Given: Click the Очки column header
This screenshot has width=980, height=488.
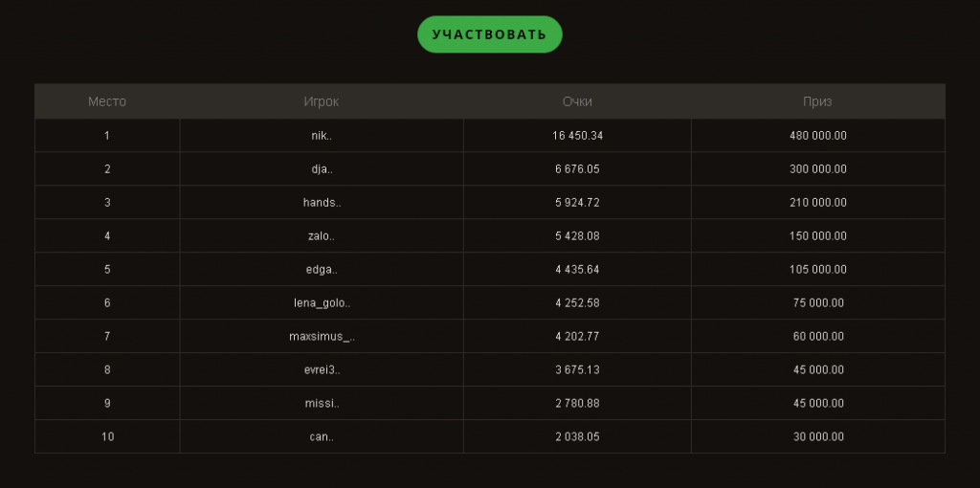Looking at the screenshot, I should pos(577,101).
